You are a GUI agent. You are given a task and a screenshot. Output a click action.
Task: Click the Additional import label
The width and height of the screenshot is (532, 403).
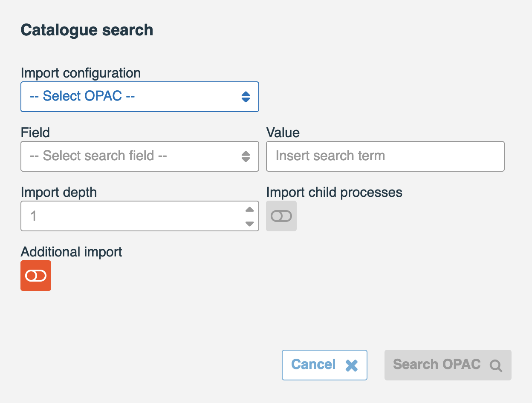coord(72,252)
